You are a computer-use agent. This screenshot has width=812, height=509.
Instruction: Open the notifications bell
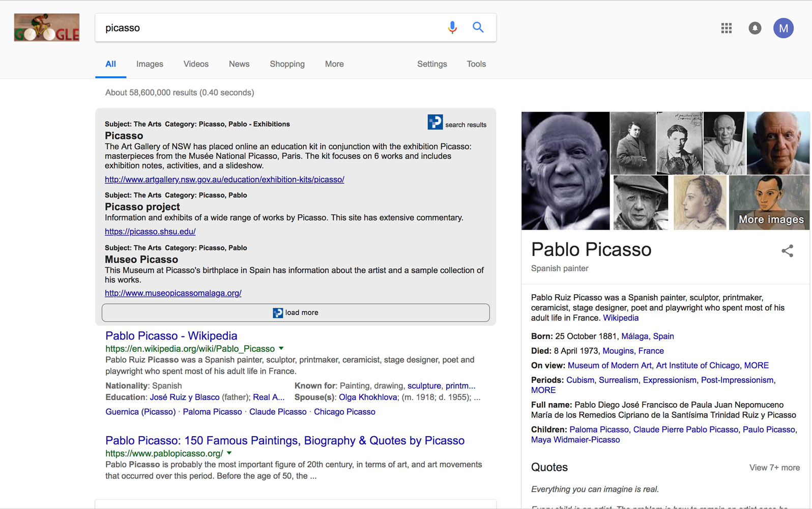[x=755, y=28]
